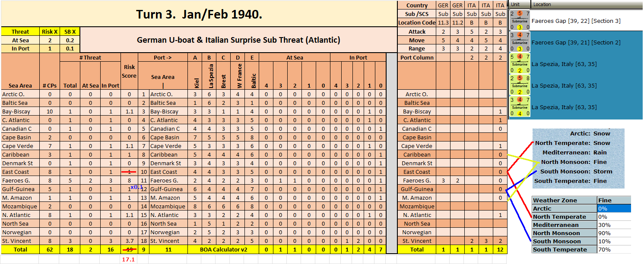644x264 pixels.
Task: Click the 'North Monsoon: Fine' weather line
Action: [574, 162]
